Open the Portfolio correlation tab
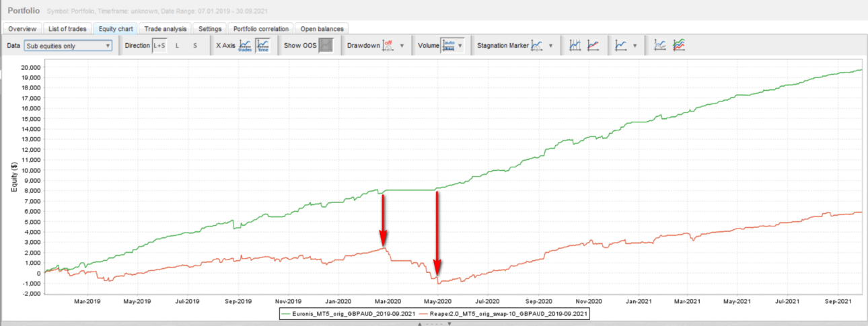868x326 pixels. 260,29
